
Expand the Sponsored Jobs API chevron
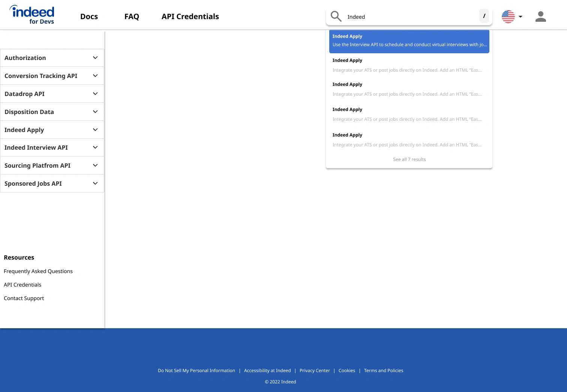(95, 183)
